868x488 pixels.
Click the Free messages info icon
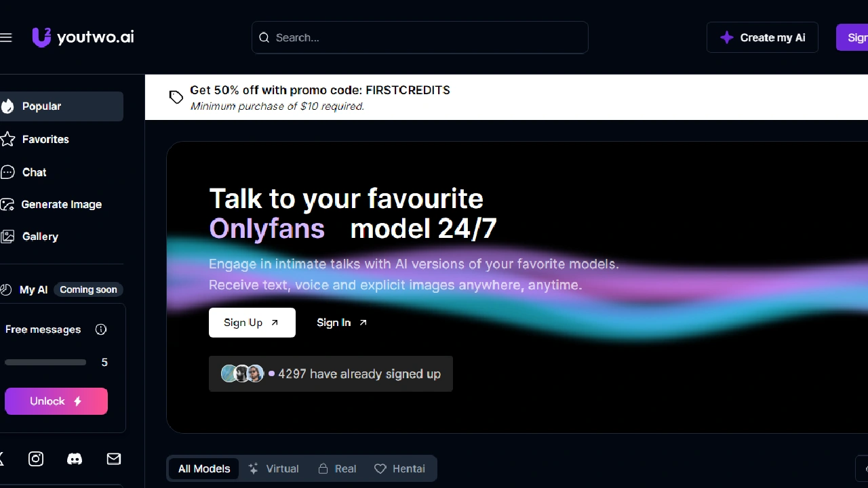(101, 329)
